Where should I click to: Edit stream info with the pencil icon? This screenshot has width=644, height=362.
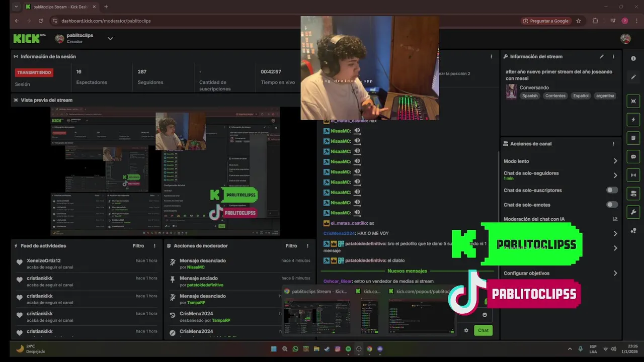(x=601, y=56)
